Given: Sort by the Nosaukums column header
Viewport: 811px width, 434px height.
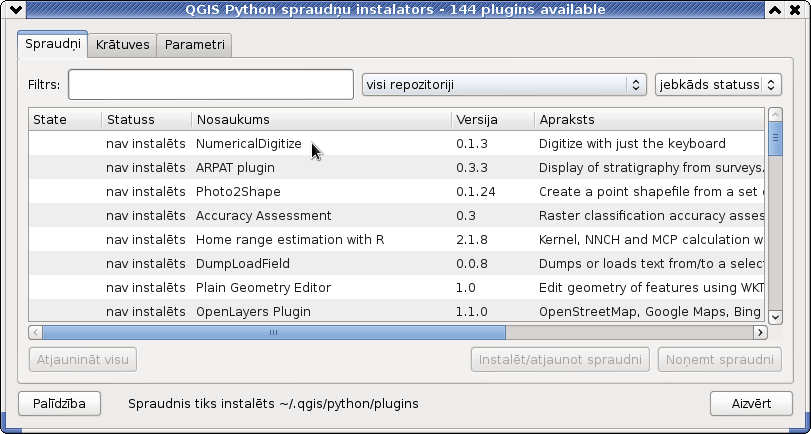Looking at the screenshot, I should coord(321,119).
